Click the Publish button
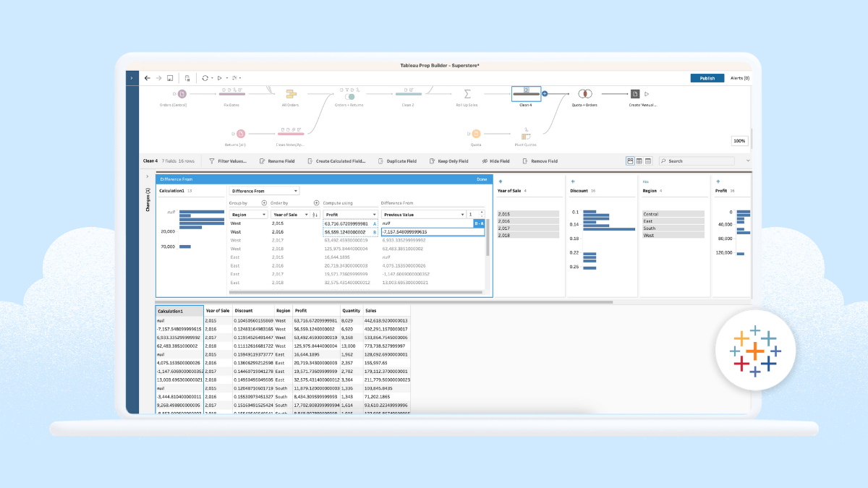Viewport: 868px width, 488px height. click(x=707, y=77)
